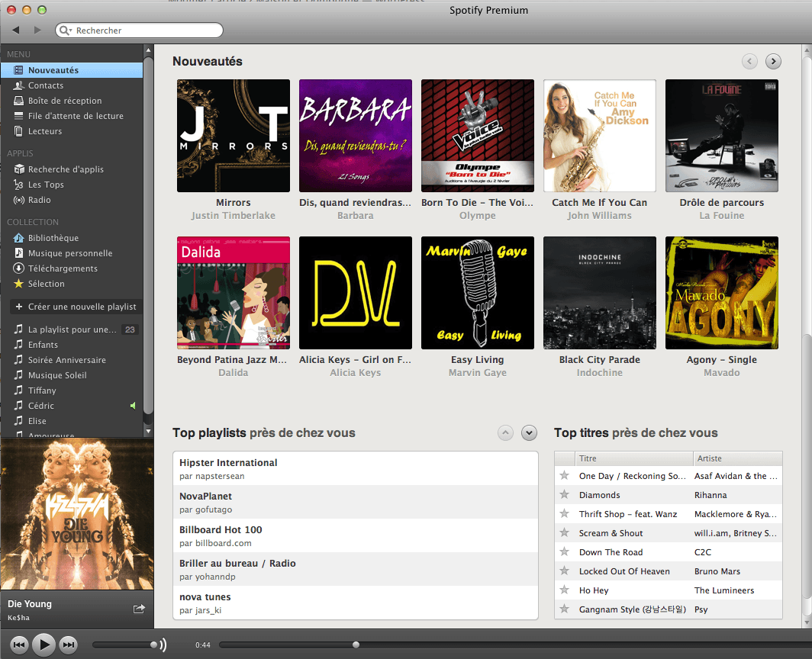Go forward with the right navigation arrow
Viewport: 812px width, 659px height.
(37, 30)
